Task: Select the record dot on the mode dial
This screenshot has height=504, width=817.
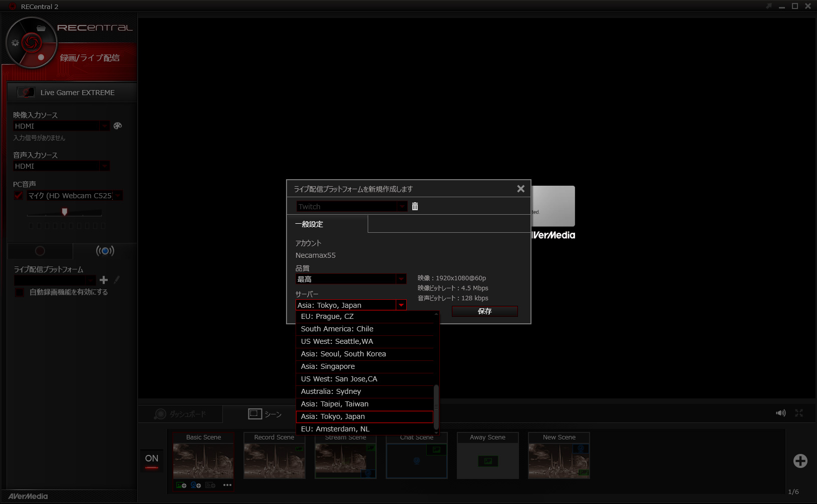Action: tap(41, 57)
